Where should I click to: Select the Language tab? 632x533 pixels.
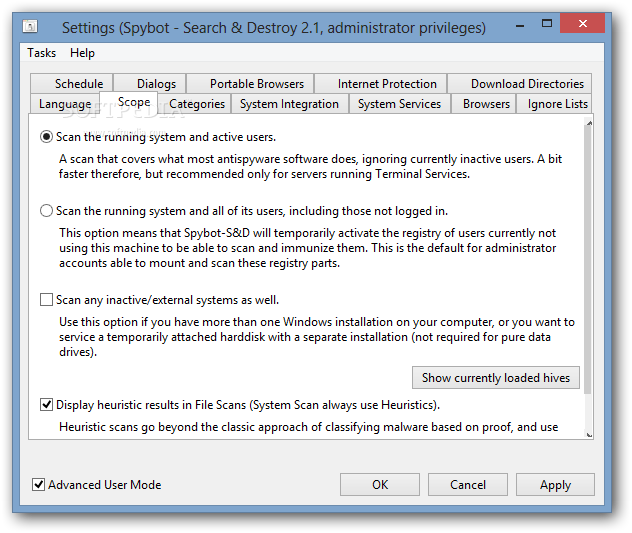click(65, 104)
